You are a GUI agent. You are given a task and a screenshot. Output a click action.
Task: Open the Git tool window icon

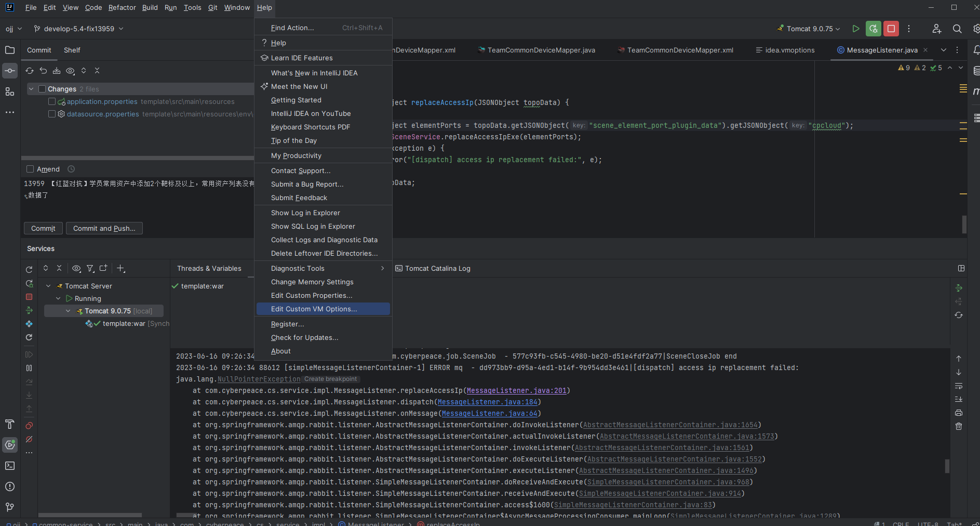coord(10,507)
